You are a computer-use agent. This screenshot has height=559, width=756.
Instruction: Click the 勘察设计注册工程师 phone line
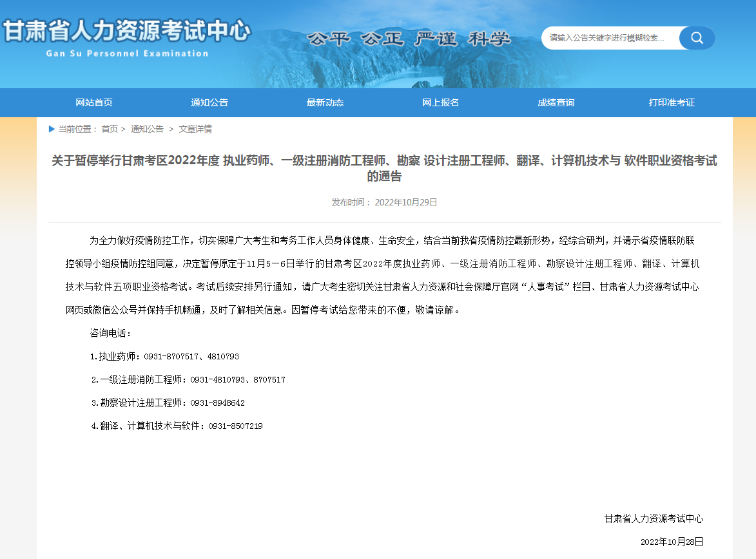tap(168, 403)
